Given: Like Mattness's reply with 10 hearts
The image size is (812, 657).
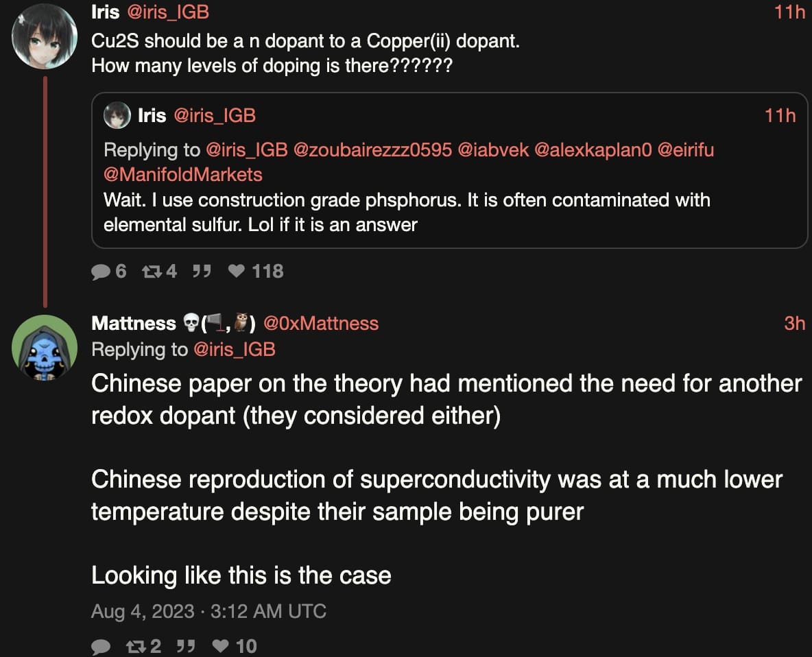Looking at the screenshot, I should click(220, 646).
